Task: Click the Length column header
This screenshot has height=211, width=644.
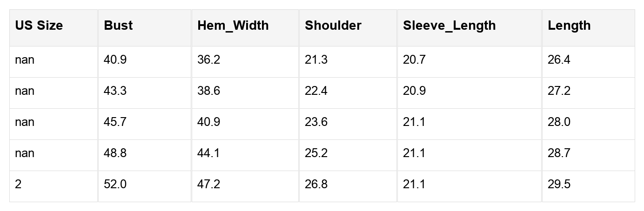Action: click(569, 26)
